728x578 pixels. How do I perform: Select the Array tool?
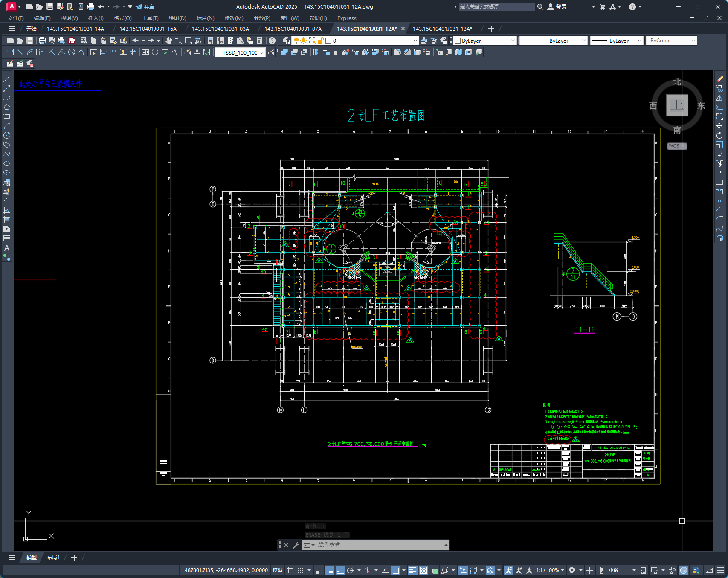coord(719,116)
